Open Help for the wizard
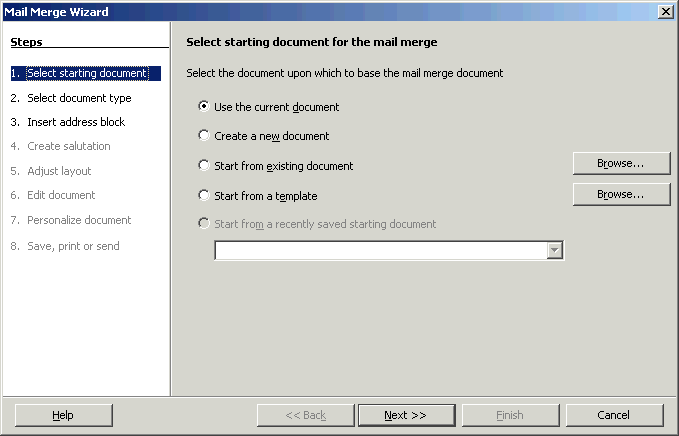 (64, 415)
